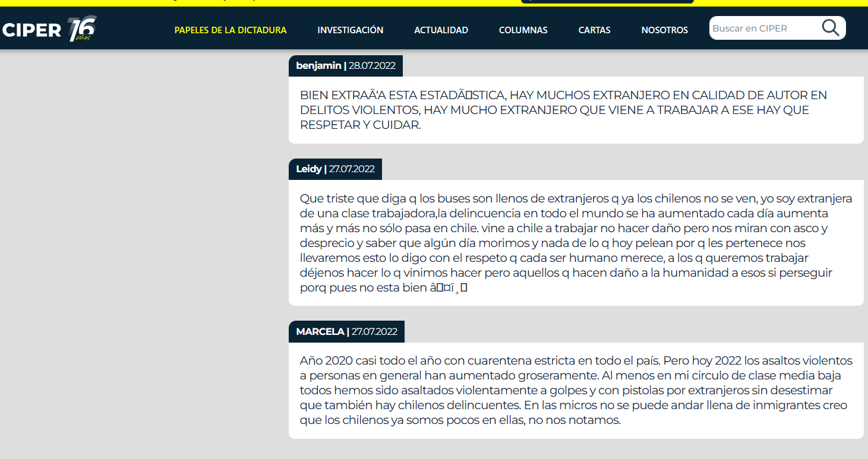Click Leidy's comment beginning 'Que triste que diga'

tap(576, 243)
